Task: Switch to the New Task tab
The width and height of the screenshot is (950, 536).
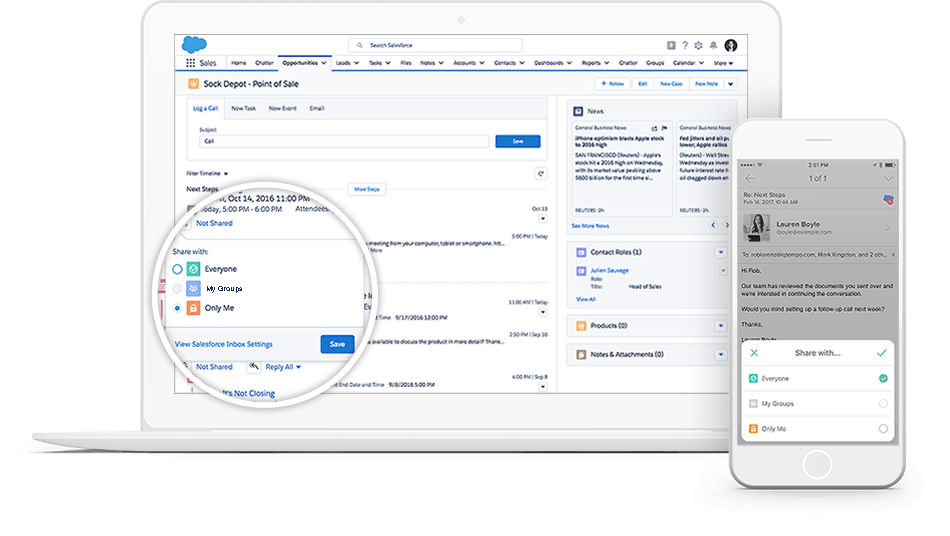Action: 244,108
